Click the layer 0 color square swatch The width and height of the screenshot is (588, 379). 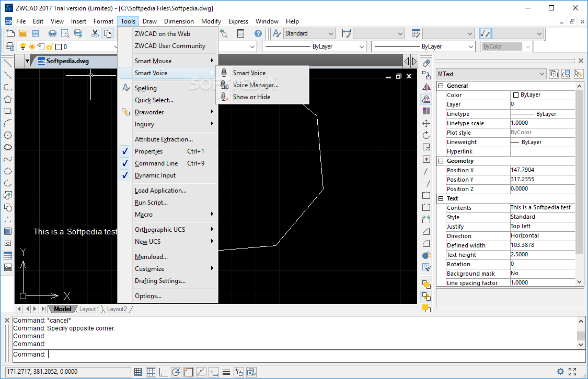click(59, 47)
